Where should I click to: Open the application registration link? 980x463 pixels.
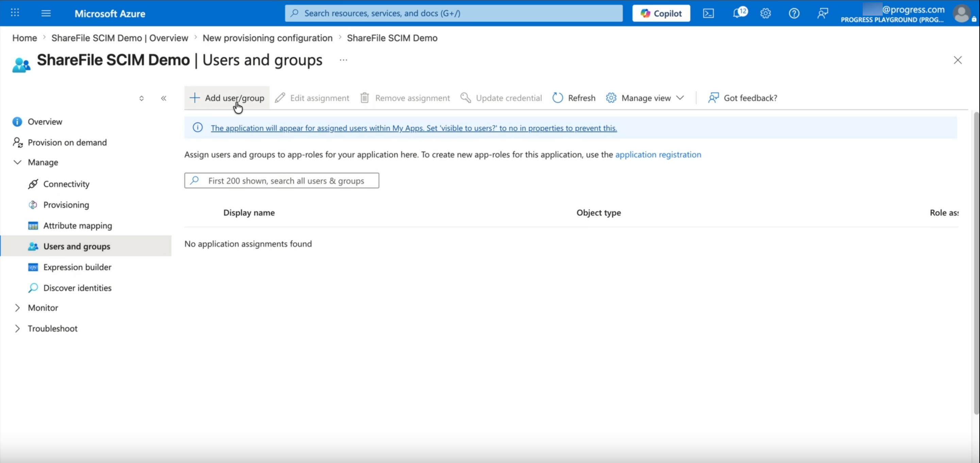point(658,154)
